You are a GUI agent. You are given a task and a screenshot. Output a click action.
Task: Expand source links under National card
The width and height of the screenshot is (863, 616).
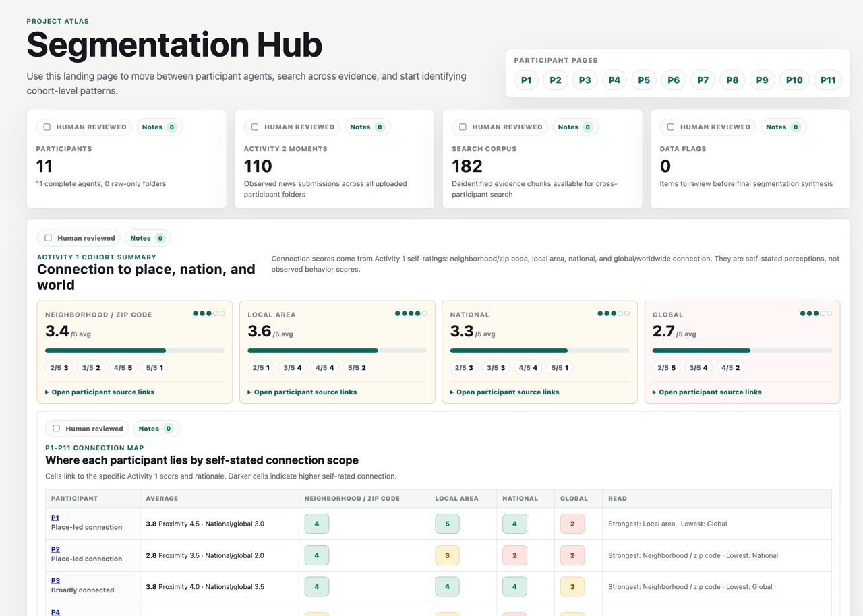(504, 392)
